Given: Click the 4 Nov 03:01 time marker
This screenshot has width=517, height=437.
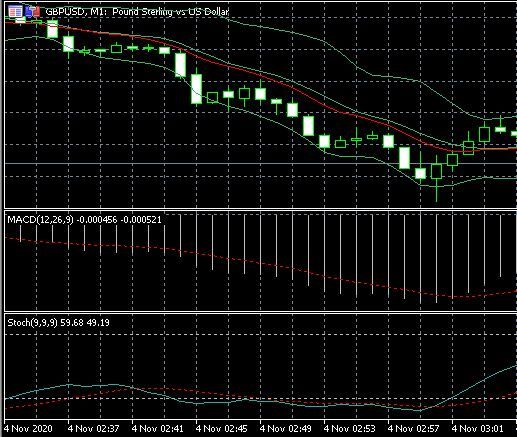Looking at the screenshot, I should pos(477,428).
